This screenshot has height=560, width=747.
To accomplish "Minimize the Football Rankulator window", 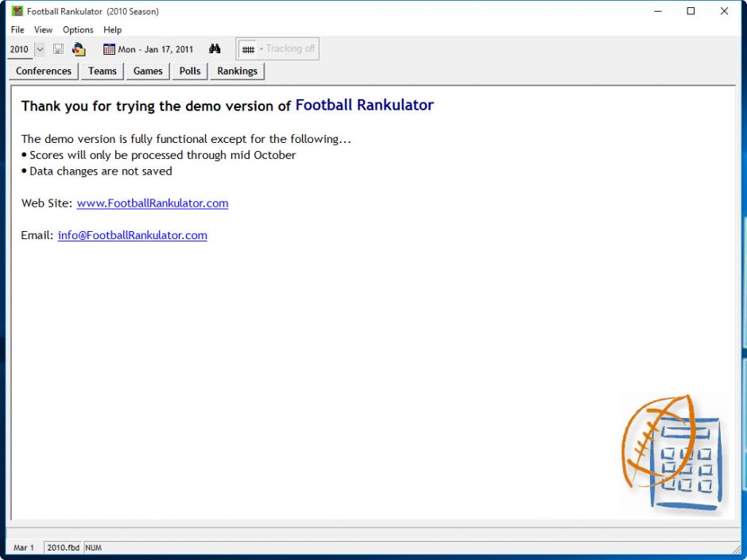I will (658, 11).
